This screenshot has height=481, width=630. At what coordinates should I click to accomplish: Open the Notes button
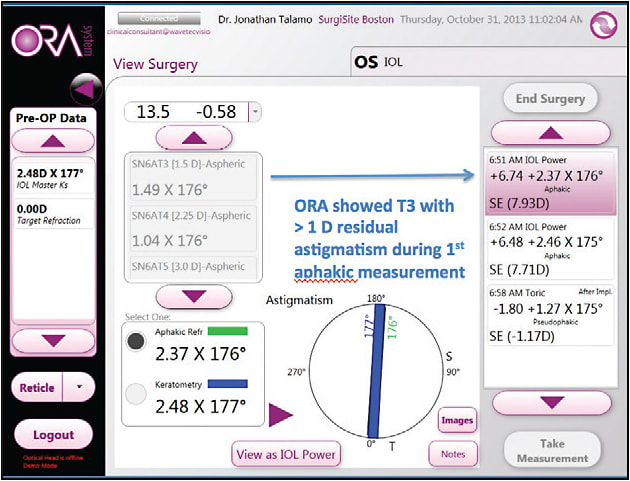click(453, 454)
